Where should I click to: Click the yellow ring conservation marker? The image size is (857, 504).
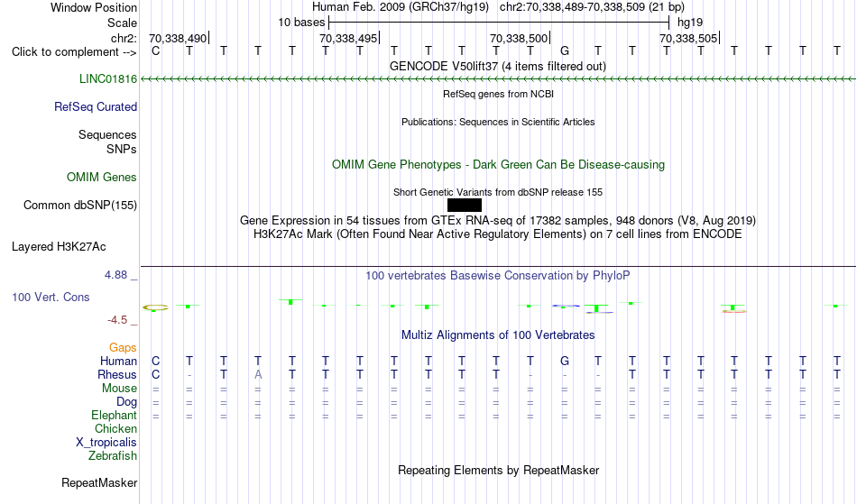point(155,308)
